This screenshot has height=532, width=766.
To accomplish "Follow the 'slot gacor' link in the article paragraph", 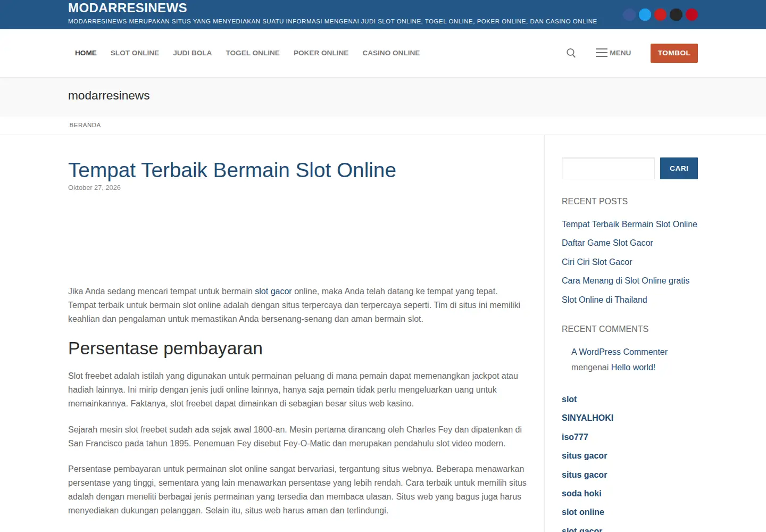I will click(273, 292).
